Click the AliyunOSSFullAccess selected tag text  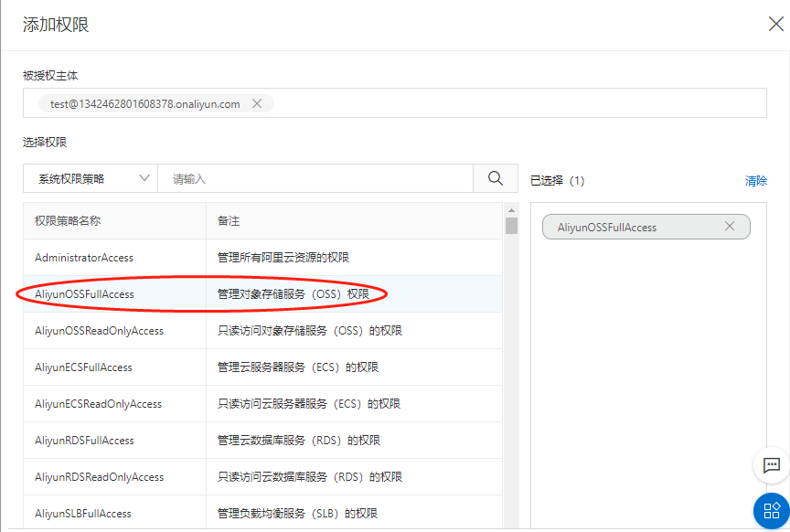pyautogui.click(x=606, y=228)
